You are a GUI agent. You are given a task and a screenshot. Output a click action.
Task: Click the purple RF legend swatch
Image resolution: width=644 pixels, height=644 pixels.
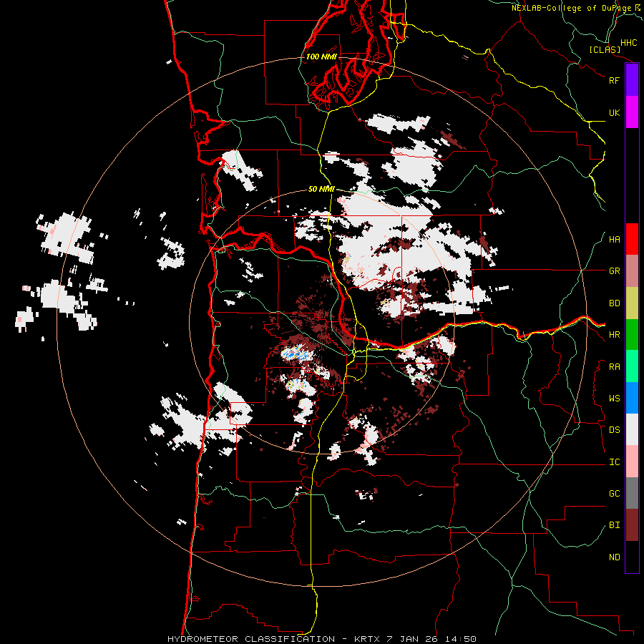click(x=632, y=80)
